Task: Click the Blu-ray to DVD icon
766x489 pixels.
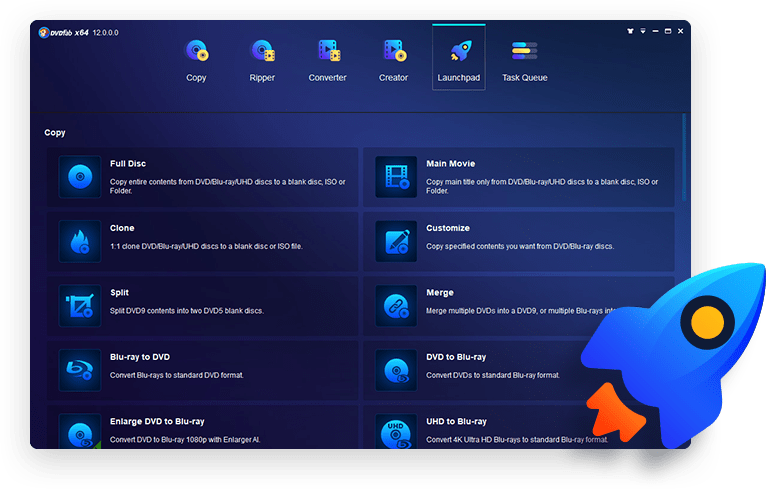Action: tap(80, 370)
